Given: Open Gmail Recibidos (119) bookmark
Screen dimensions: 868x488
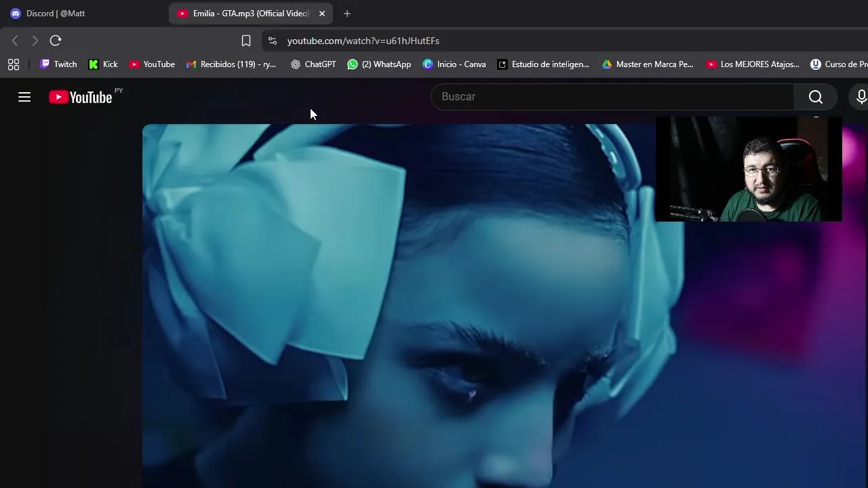Looking at the screenshot, I should point(231,64).
